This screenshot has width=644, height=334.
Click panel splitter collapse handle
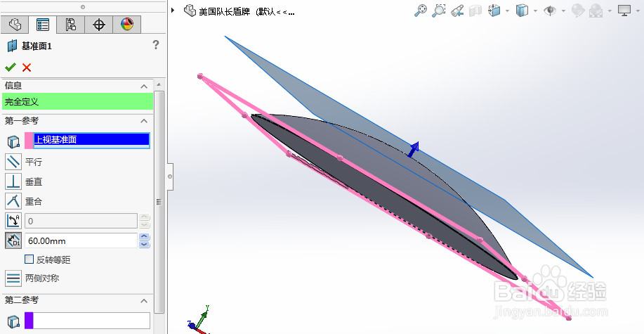pyautogui.click(x=170, y=176)
